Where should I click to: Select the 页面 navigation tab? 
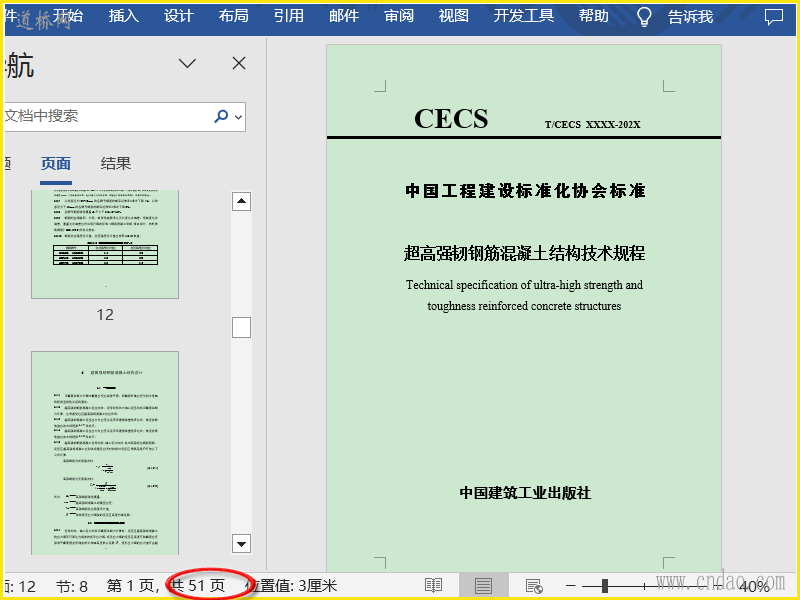(x=56, y=164)
